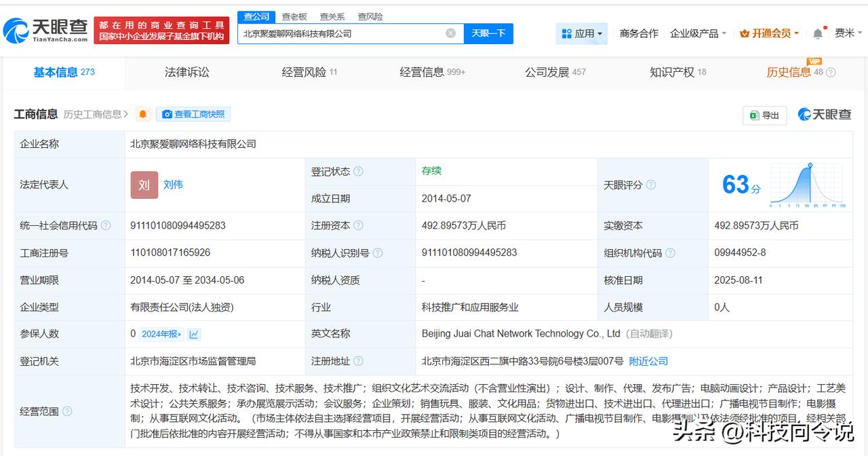
Task: Click the 北京市海淀区市场监督管理局 registration authority
Action: [193, 361]
